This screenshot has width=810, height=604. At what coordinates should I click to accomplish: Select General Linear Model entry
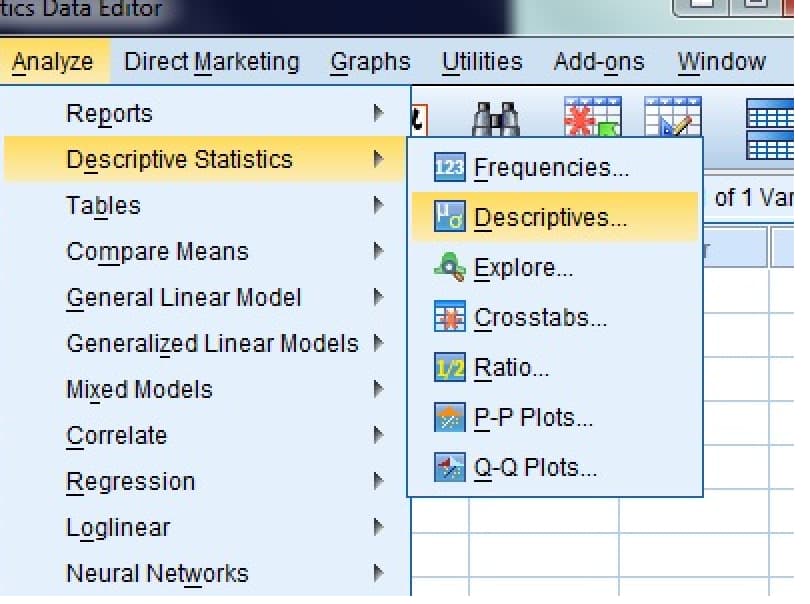pyautogui.click(x=204, y=297)
